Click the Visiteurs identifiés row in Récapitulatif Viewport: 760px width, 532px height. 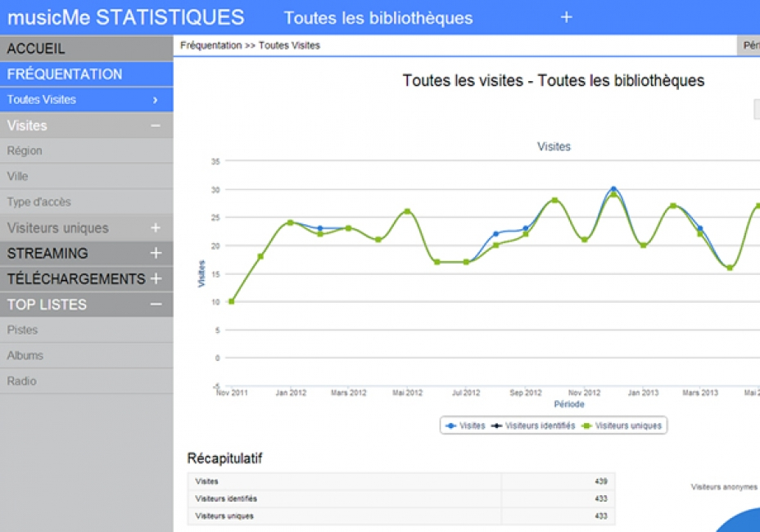tap(401, 498)
